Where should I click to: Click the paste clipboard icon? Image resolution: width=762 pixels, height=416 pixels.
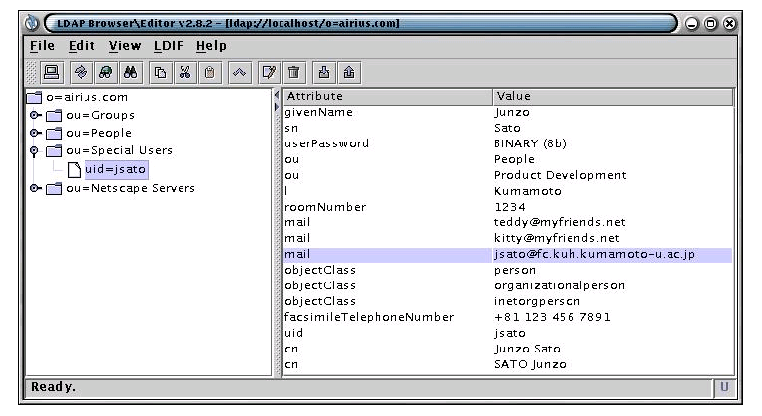click(209, 73)
